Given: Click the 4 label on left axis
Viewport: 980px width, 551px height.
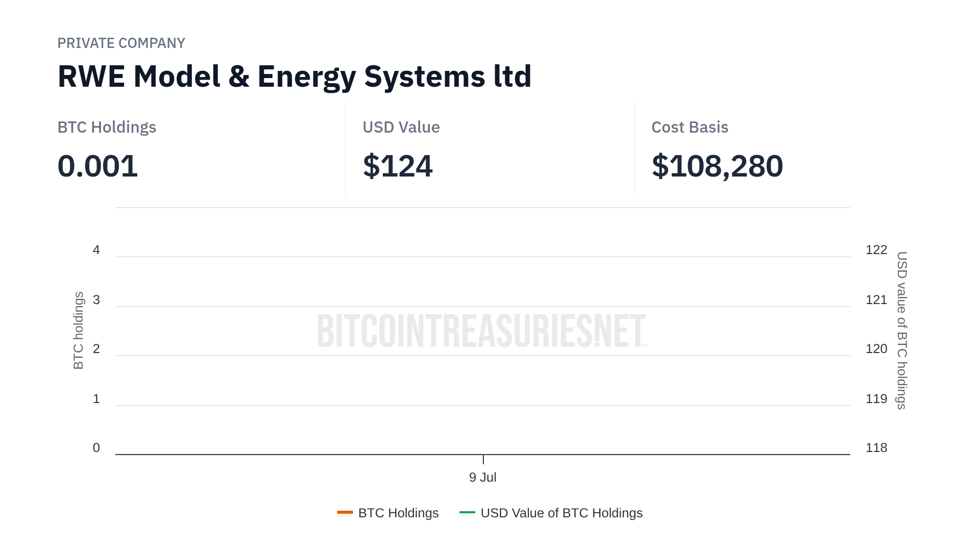Looking at the screenshot, I should pyautogui.click(x=96, y=250).
